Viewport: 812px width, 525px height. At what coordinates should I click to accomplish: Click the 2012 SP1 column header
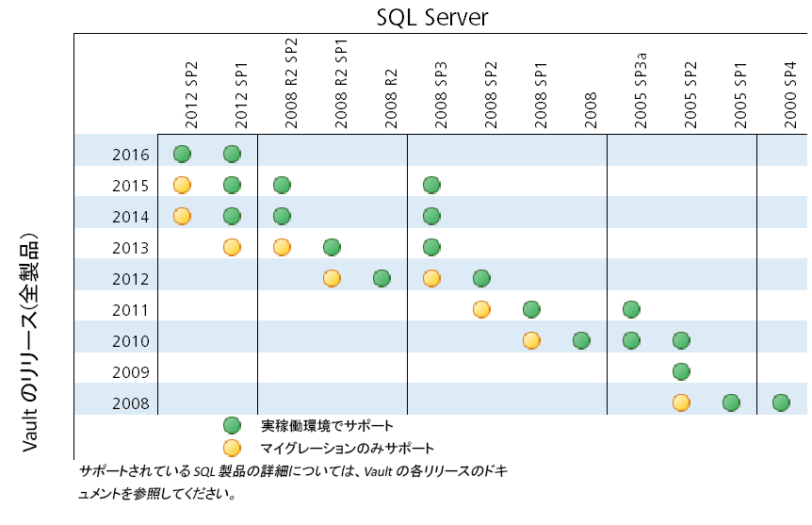click(x=241, y=95)
